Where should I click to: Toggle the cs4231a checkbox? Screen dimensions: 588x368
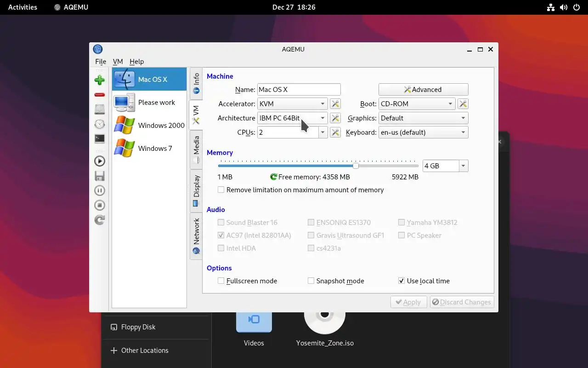click(x=311, y=248)
